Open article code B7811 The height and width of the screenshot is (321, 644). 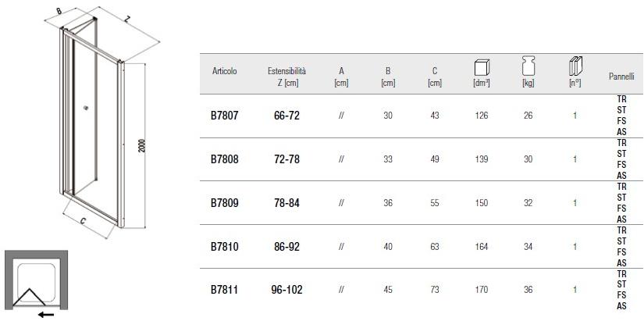click(225, 290)
